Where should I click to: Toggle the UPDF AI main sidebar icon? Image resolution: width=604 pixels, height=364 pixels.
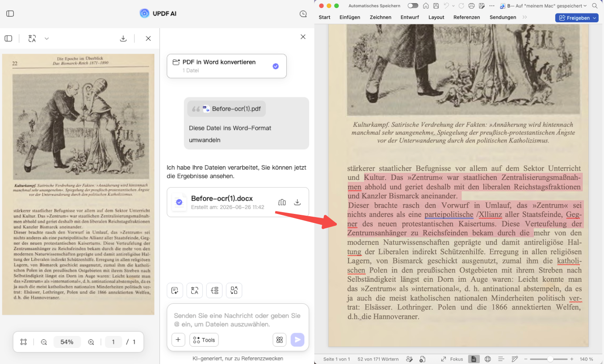point(10,14)
